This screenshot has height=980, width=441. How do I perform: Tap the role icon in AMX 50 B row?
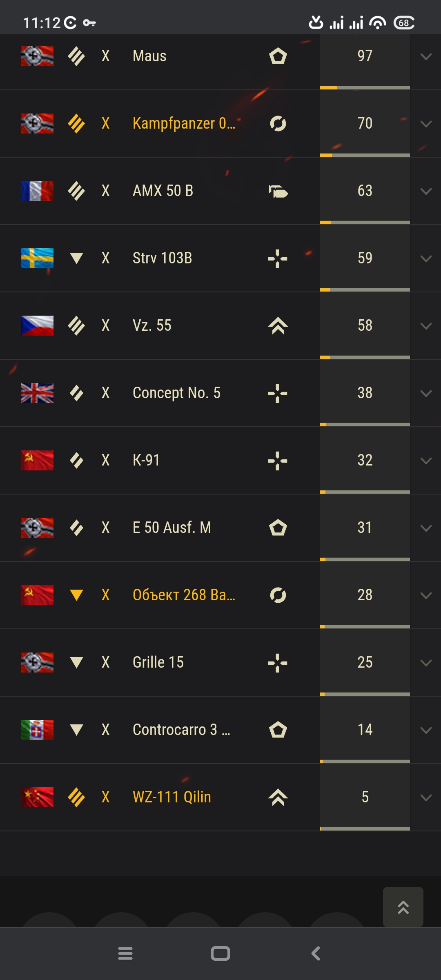coord(278,191)
